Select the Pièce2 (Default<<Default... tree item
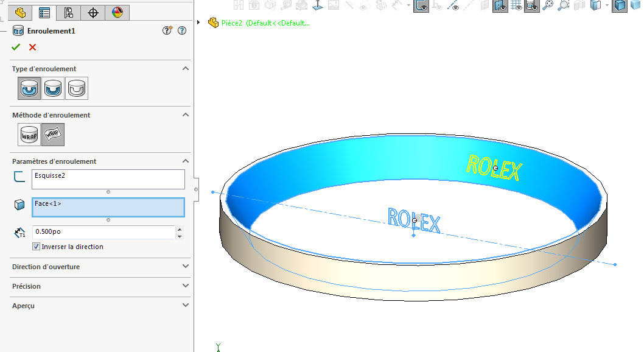The width and height of the screenshot is (644, 352). click(265, 23)
